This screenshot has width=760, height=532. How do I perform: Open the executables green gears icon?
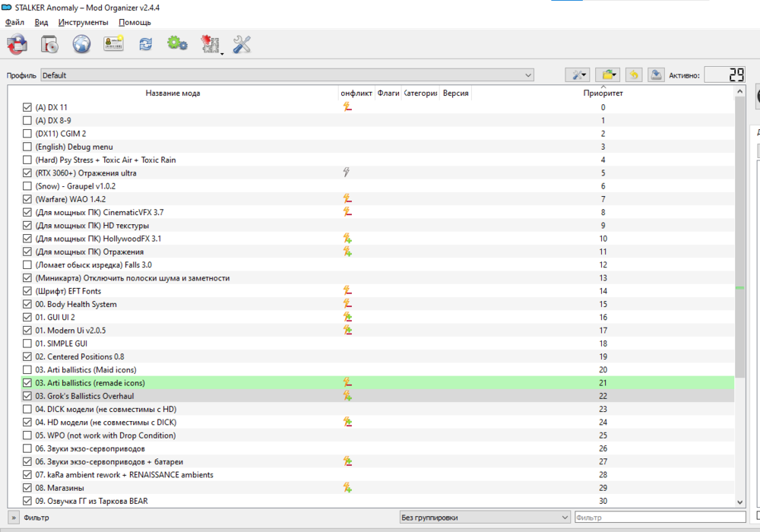click(177, 45)
